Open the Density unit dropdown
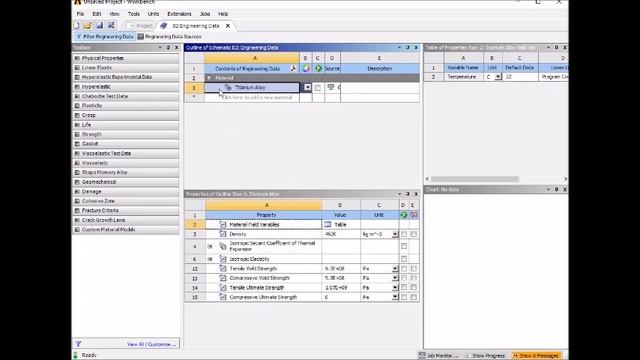Viewport: 640px width, 360px height. 395,234
